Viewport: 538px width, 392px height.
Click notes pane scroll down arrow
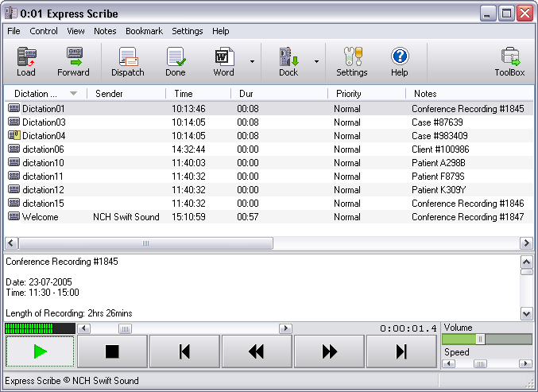click(526, 313)
